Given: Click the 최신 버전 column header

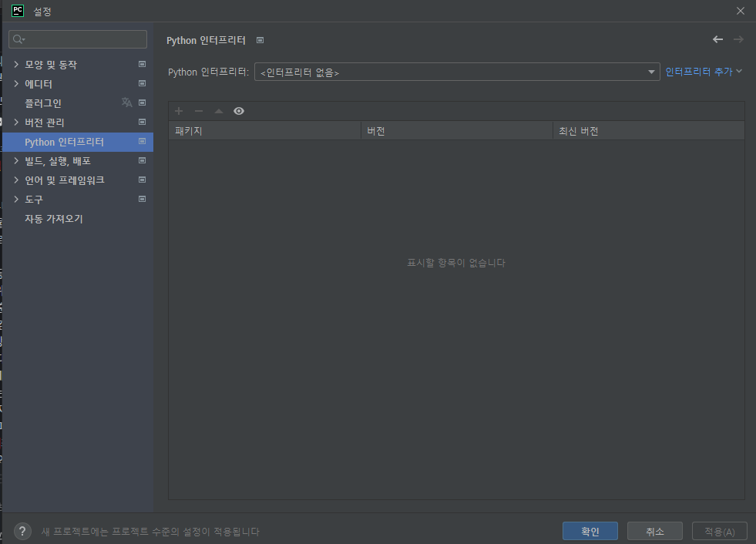Looking at the screenshot, I should tap(648, 131).
